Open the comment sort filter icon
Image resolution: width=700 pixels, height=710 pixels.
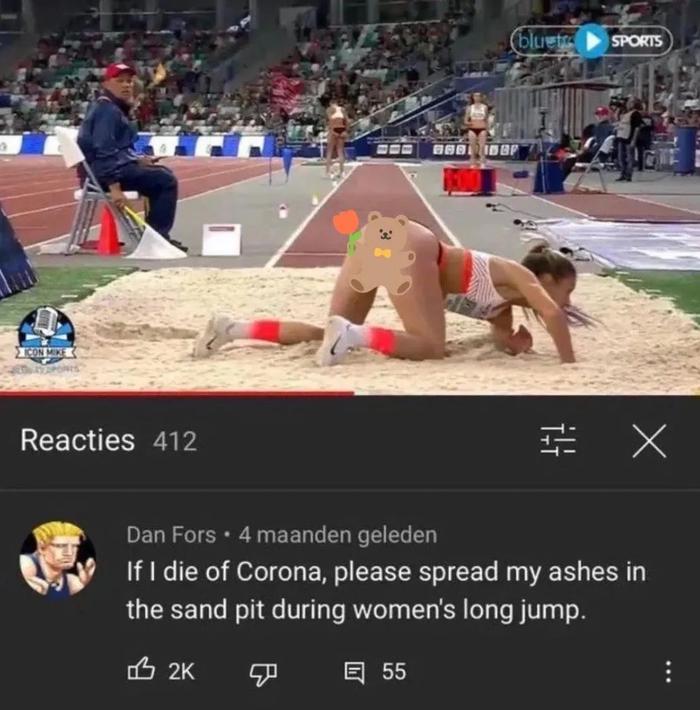(x=558, y=440)
